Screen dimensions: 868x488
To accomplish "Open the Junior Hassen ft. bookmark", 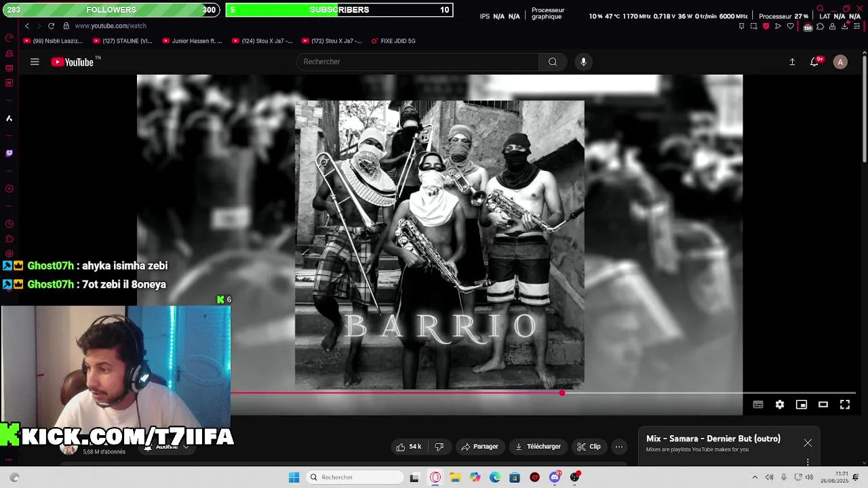I will pyautogui.click(x=192, y=41).
